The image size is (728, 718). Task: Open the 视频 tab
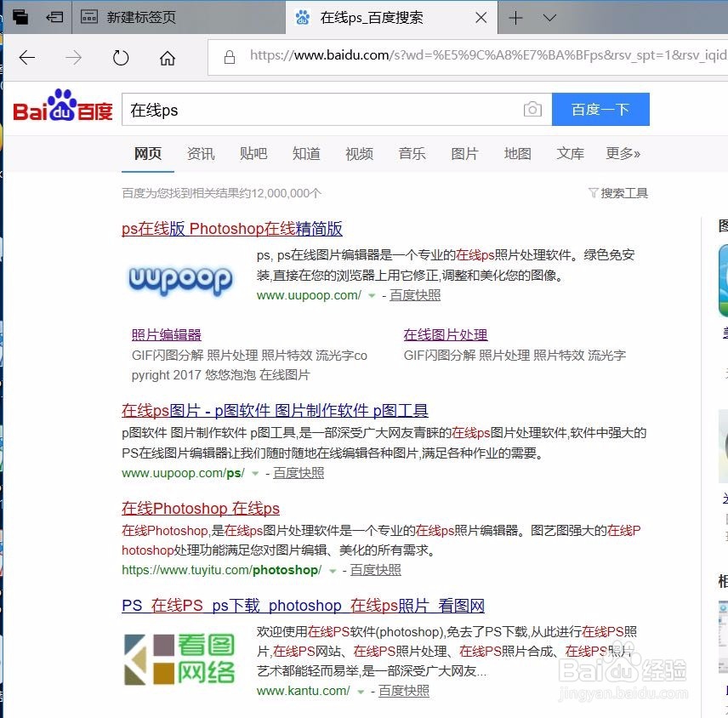coord(360,153)
